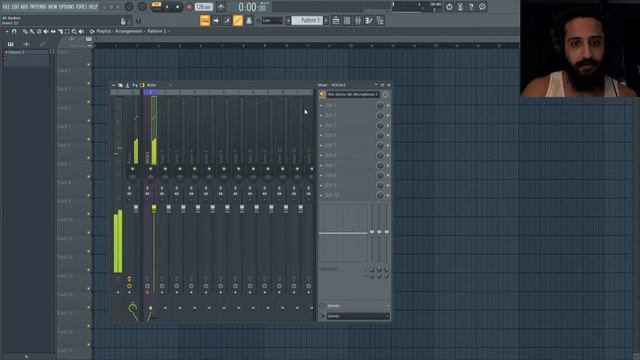Select the playlist Delete tool
640x360 pixels.
pos(39,31)
